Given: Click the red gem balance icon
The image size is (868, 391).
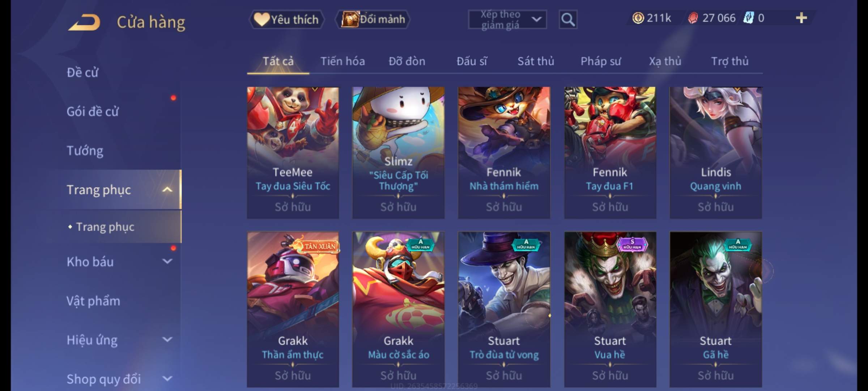Looking at the screenshot, I should point(693,18).
